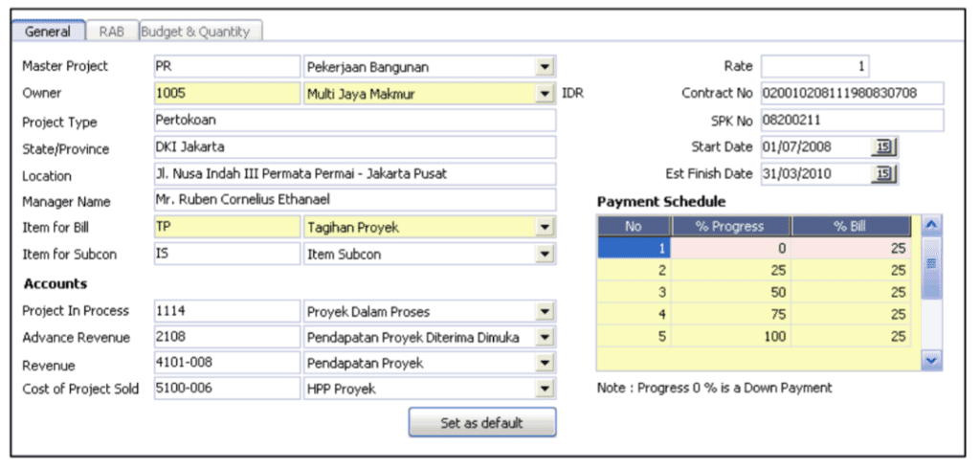Switch to the RAB tab
980x469 pixels.
click(x=111, y=32)
